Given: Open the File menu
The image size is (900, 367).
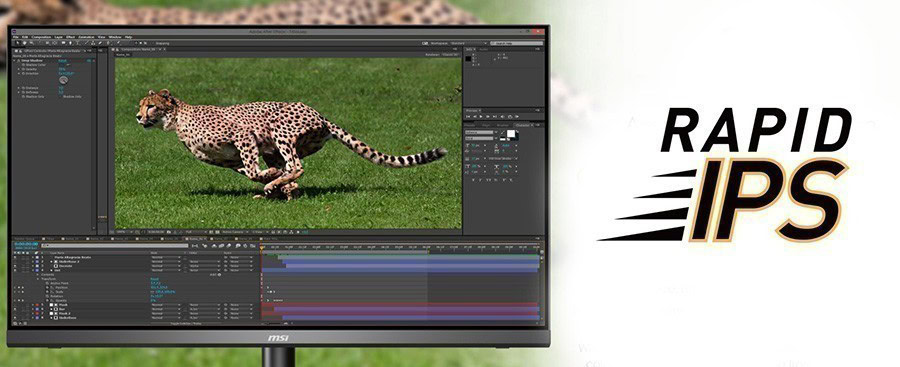Looking at the screenshot, I should tap(15, 37).
